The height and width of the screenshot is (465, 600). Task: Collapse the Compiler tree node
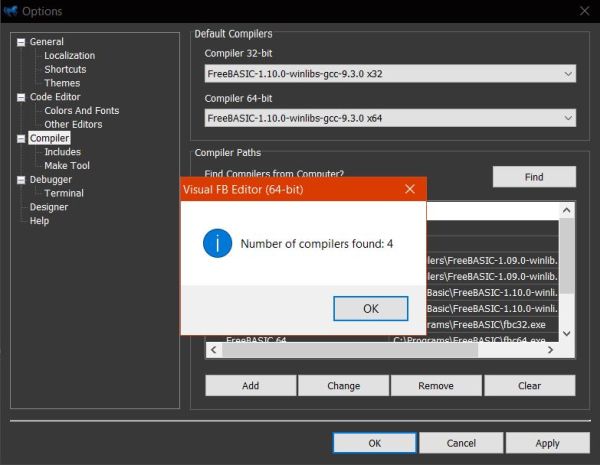coord(21,139)
